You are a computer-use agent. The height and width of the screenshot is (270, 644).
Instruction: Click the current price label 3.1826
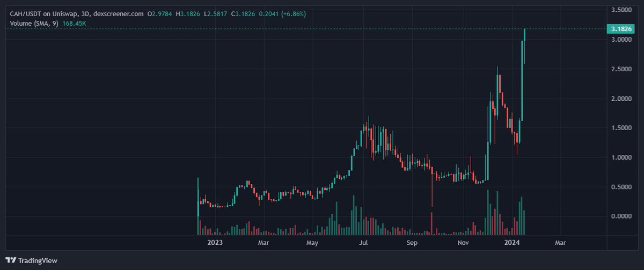pyautogui.click(x=620, y=28)
